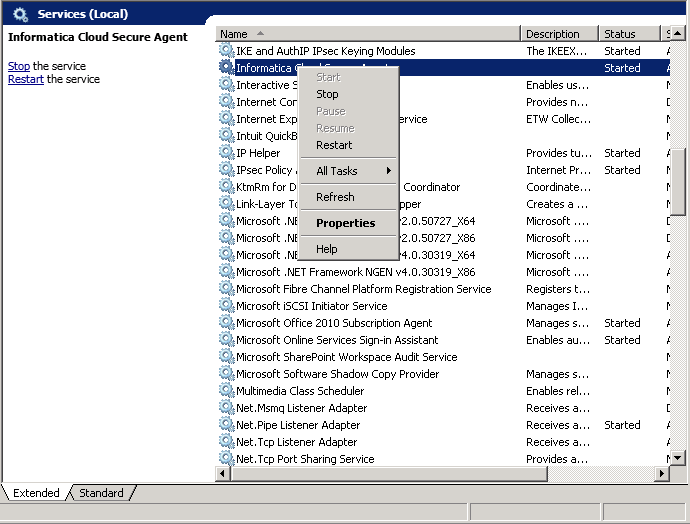Select Net.Msmq Listener Adapter service name
The height and width of the screenshot is (524, 690).
tap(301, 408)
